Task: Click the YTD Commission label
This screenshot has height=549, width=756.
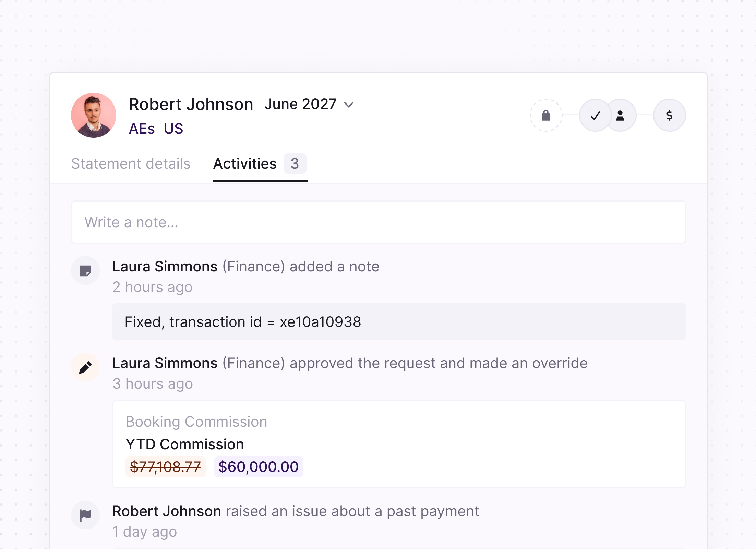Action: tap(185, 444)
